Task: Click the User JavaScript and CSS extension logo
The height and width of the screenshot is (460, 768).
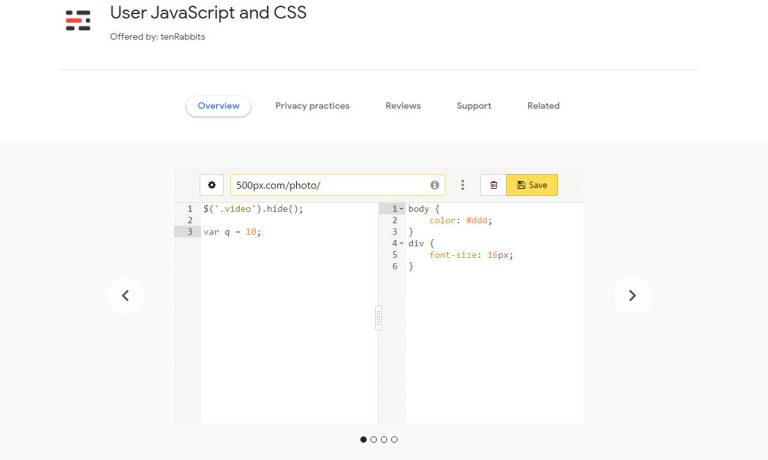Action: (x=78, y=21)
